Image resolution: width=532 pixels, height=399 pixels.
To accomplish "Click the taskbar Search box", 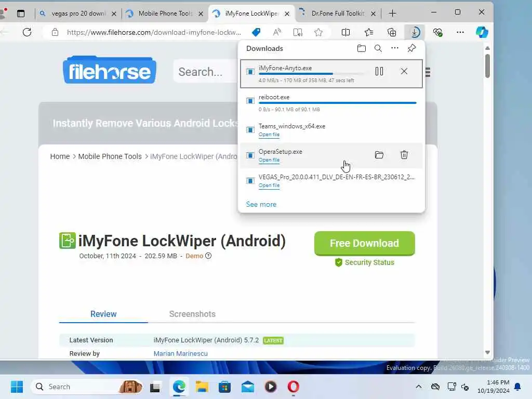I will pyautogui.click(x=87, y=387).
